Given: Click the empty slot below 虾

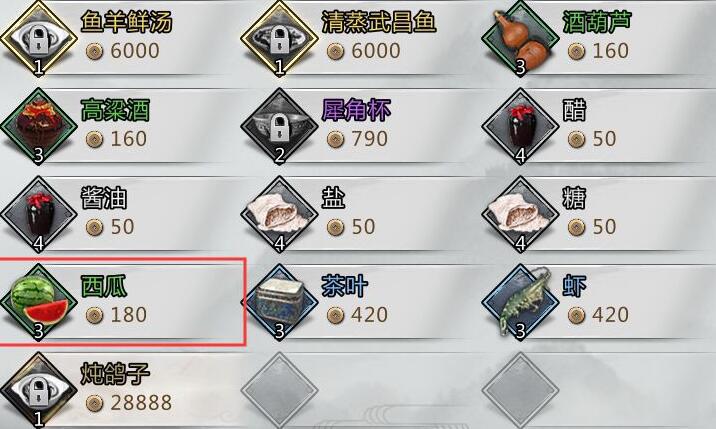Looking at the screenshot, I should [x=521, y=391].
